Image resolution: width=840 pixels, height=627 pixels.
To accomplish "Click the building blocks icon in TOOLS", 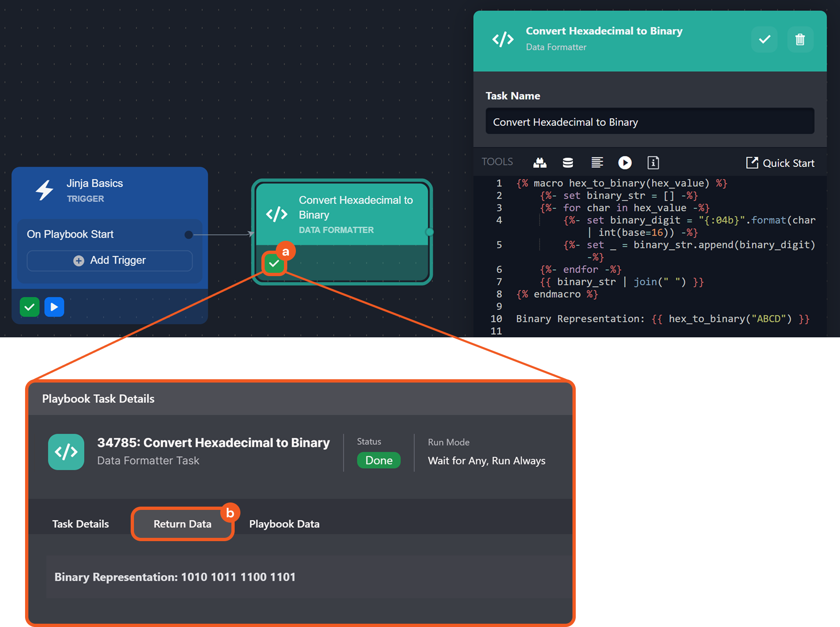I will pos(540,163).
